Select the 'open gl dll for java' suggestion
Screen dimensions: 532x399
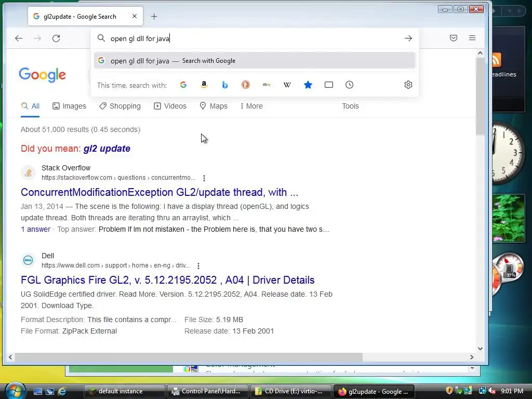coord(255,61)
